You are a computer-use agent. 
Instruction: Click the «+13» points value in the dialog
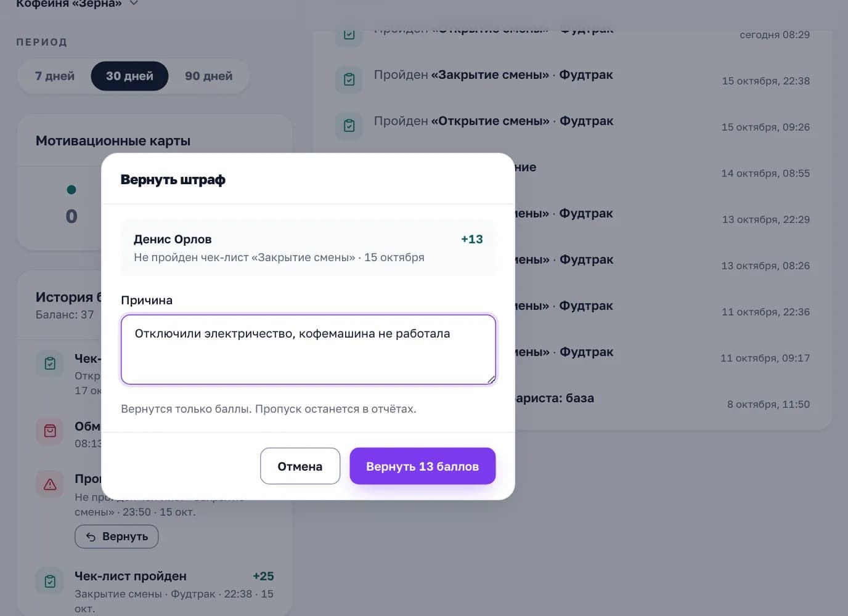pos(472,239)
